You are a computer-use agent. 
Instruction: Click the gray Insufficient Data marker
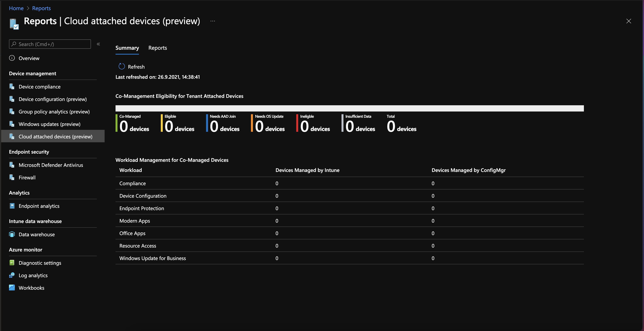tap(342, 123)
